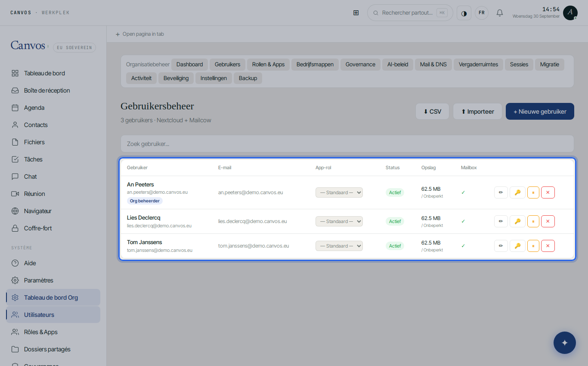Viewport: 588px width, 366px height.
Task: Open the App-rol dropdown for Tom Janssens
Action: point(339,246)
